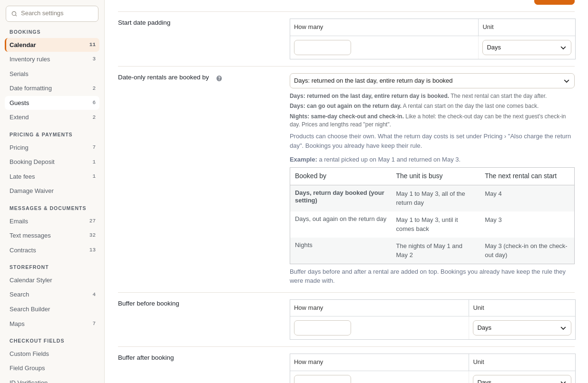Select Guests in the sidebar

[x=52, y=103]
